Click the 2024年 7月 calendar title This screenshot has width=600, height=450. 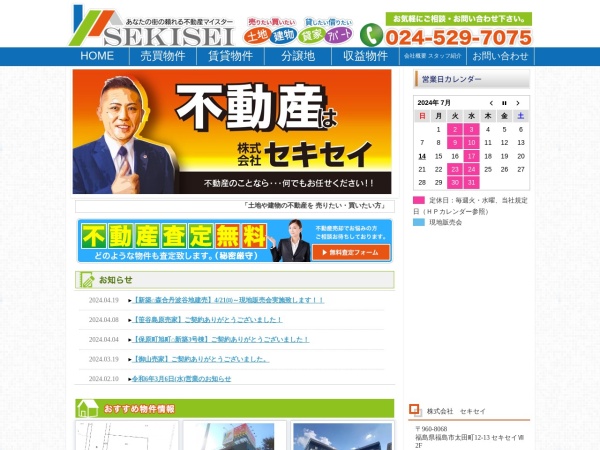[x=434, y=103]
